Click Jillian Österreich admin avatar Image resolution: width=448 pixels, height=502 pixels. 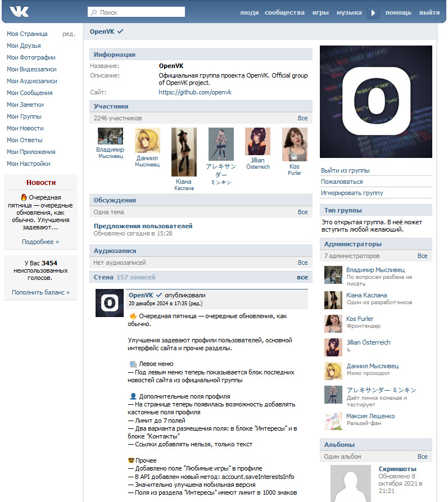[333, 347]
